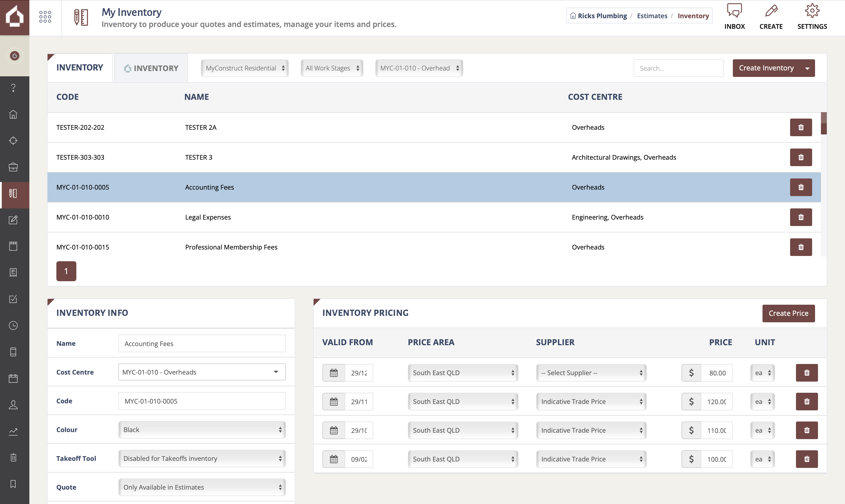Open the calendar sidebar icon
The width and height of the screenshot is (845, 504).
(x=13, y=378)
